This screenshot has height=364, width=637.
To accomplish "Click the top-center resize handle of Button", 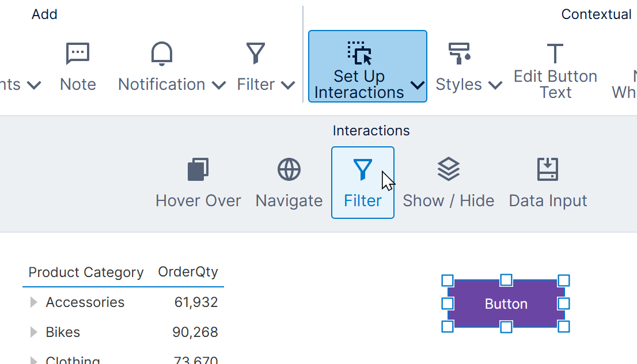I will 506,280.
